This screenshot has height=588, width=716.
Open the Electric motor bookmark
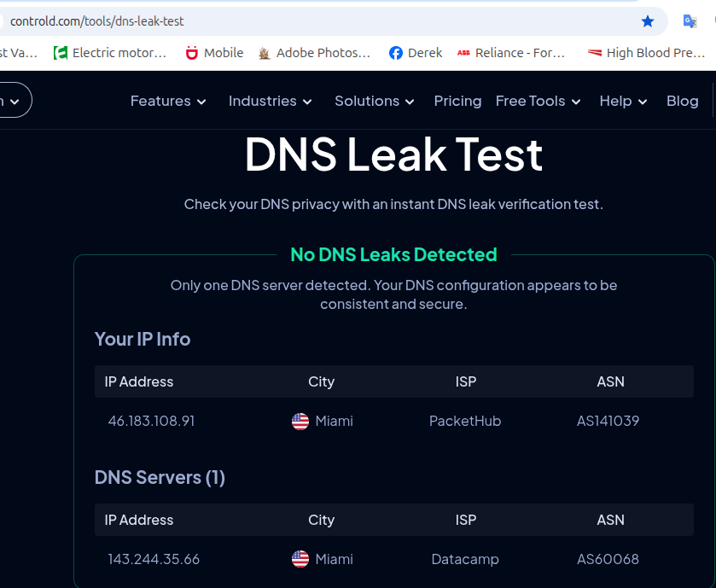pyautogui.click(x=110, y=53)
